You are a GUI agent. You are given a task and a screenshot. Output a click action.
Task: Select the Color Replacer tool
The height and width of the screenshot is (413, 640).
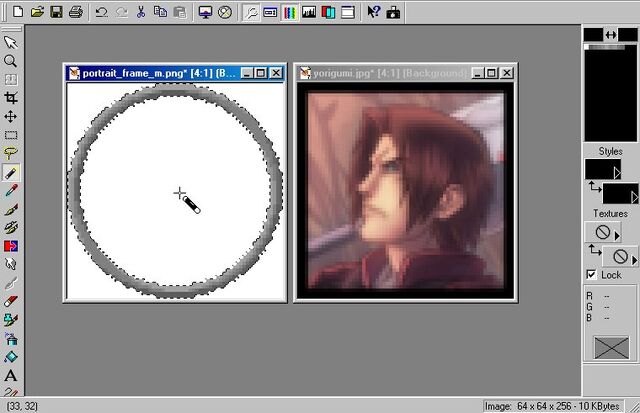tap(11, 246)
